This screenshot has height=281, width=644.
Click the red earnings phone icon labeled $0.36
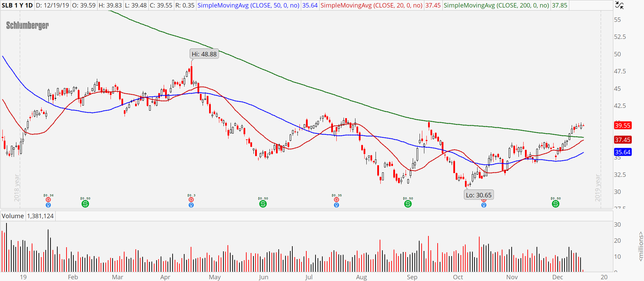[x=48, y=200]
